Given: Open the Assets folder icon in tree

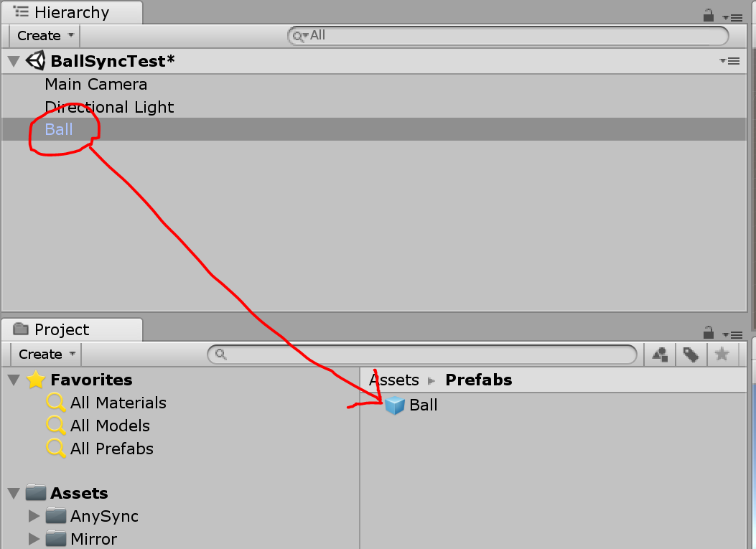Looking at the screenshot, I should [36, 493].
